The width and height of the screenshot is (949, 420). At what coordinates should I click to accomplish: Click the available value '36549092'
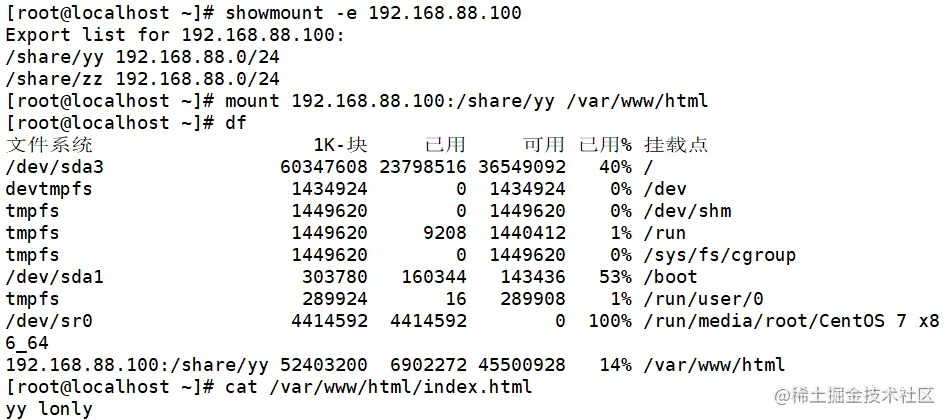[522, 166]
